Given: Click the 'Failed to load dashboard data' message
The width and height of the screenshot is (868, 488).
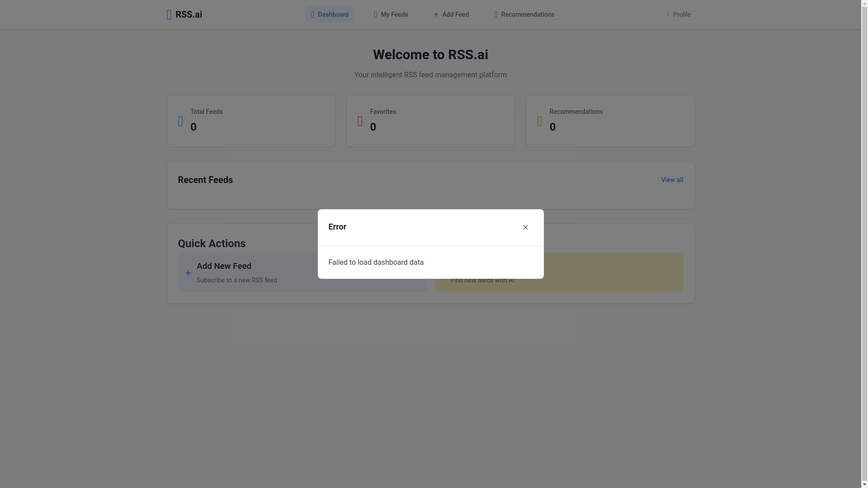Looking at the screenshot, I should [376, 263].
